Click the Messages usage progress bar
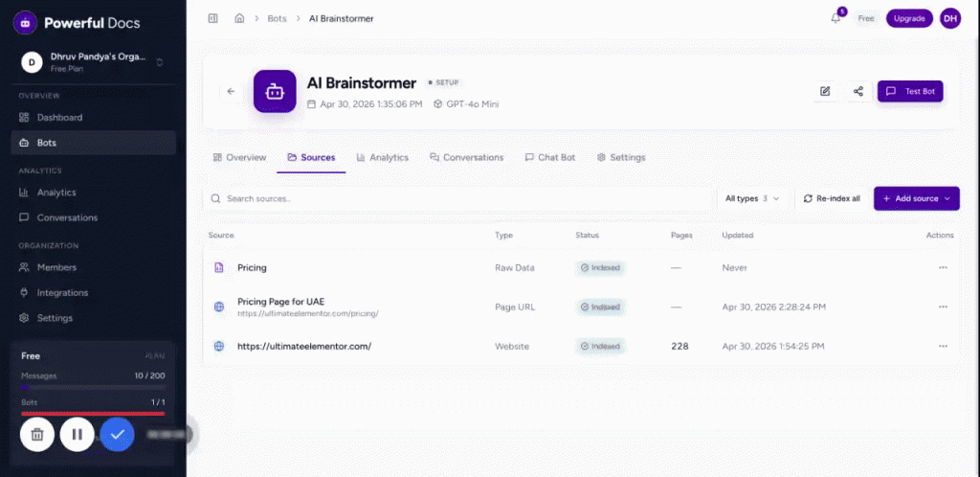This screenshot has height=477, width=980. [x=93, y=388]
